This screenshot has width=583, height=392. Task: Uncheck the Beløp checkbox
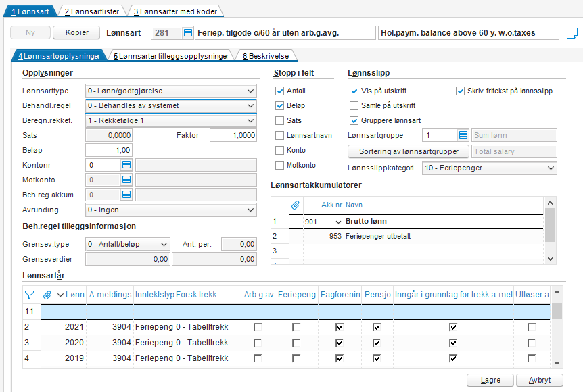[x=279, y=105]
